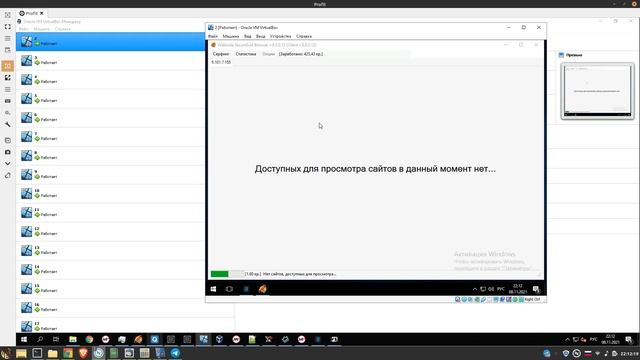Viewport: 640px width, 360px height.
Task: Close the Profit connection tab
Action: tap(42, 13)
